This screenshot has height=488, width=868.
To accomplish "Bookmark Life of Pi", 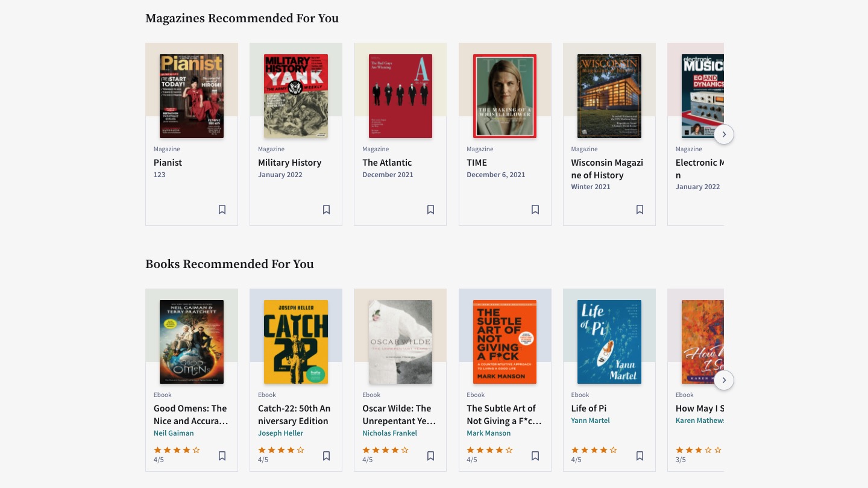I will click(x=640, y=456).
